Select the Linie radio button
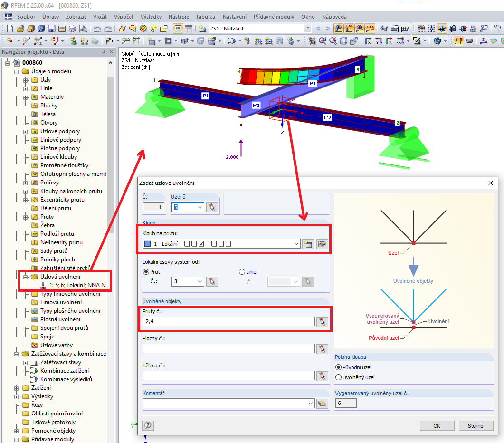 click(x=242, y=272)
